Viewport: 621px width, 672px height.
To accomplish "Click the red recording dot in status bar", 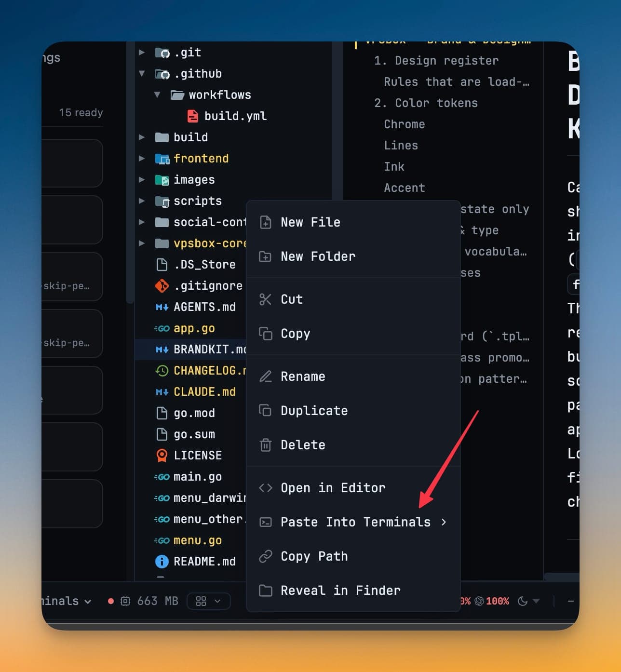I will (x=111, y=601).
